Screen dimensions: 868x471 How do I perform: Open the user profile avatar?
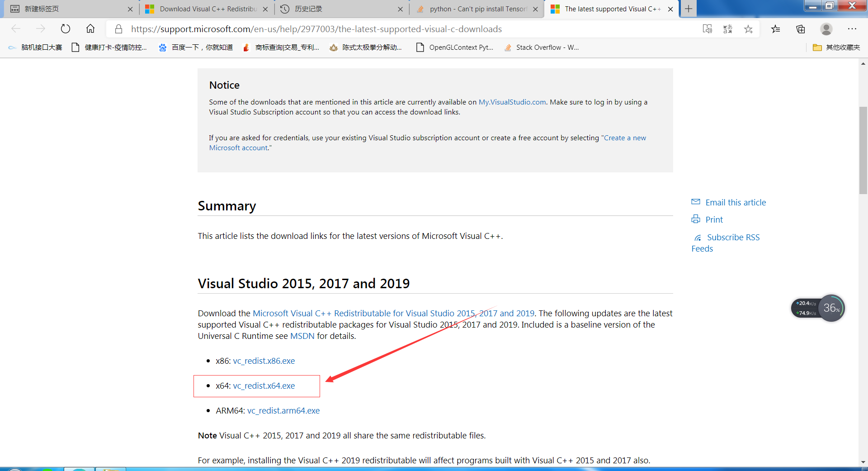pos(826,29)
